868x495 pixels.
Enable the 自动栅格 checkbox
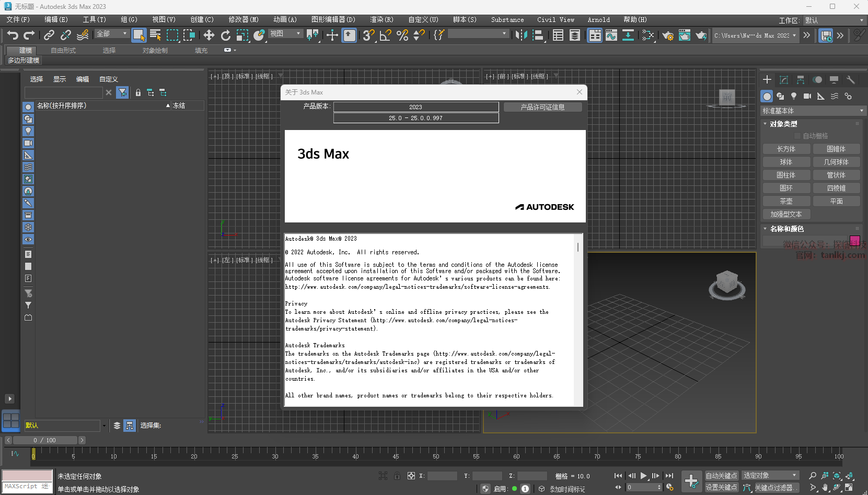pos(797,136)
